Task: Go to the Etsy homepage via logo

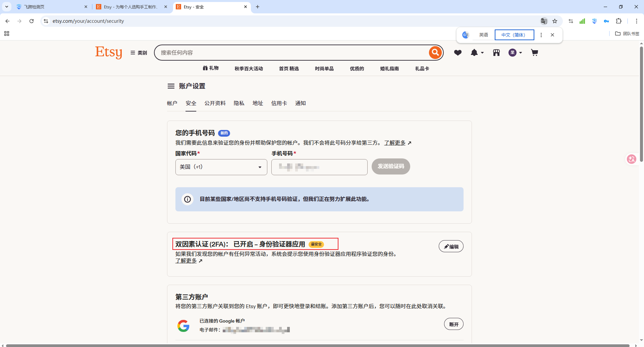Action: tap(109, 53)
